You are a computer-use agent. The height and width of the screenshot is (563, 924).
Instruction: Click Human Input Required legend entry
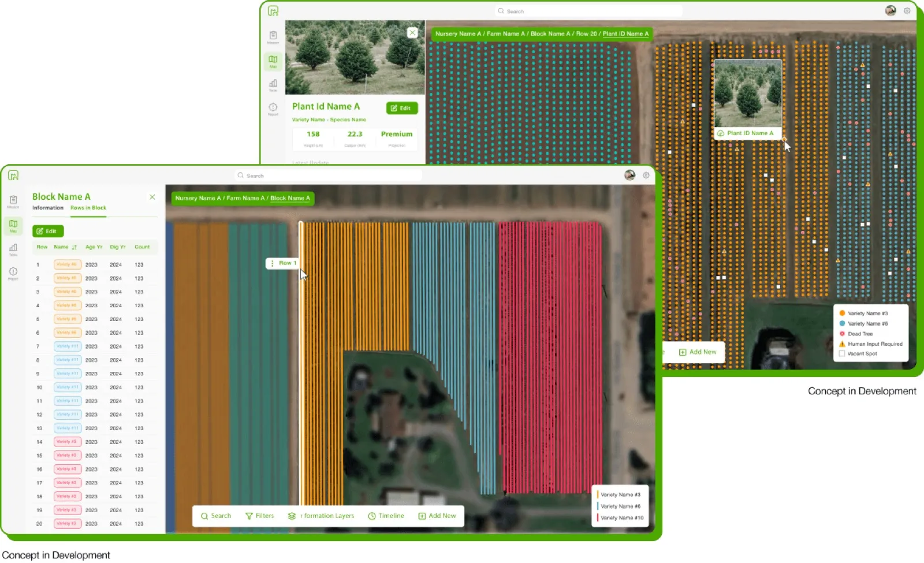871,344
